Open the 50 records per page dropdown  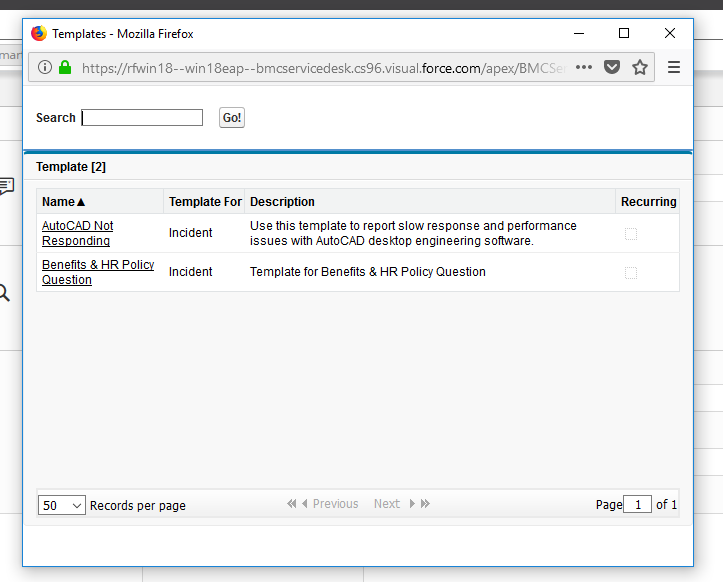coord(62,505)
